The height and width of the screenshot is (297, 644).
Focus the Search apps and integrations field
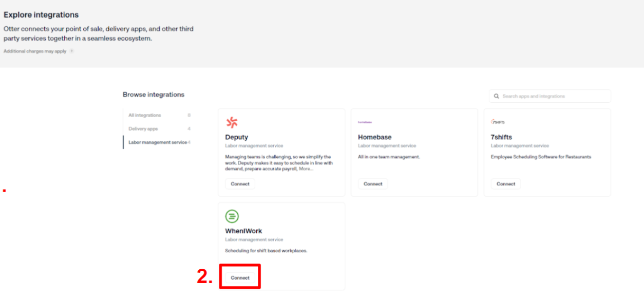click(550, 96)
